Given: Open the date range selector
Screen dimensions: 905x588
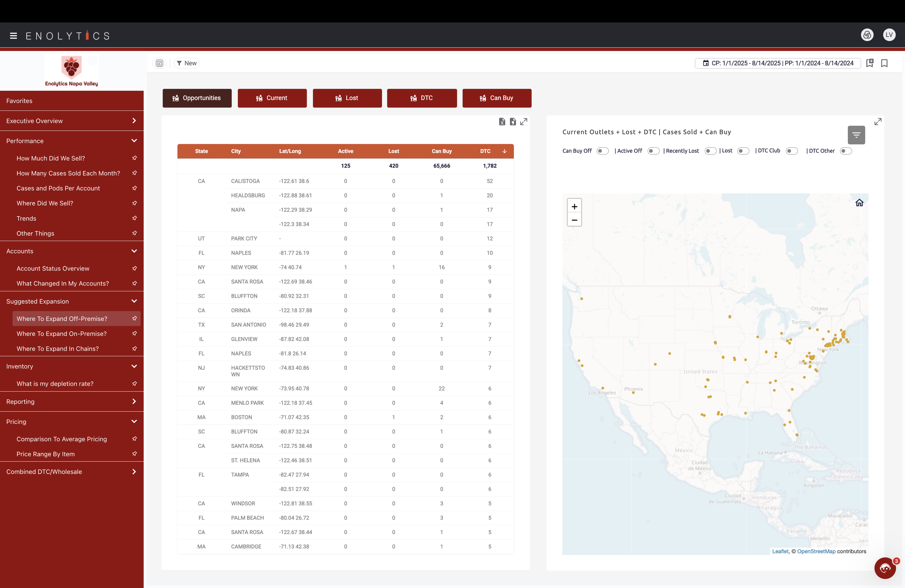Looking at the screenshot, I should 777,63.
